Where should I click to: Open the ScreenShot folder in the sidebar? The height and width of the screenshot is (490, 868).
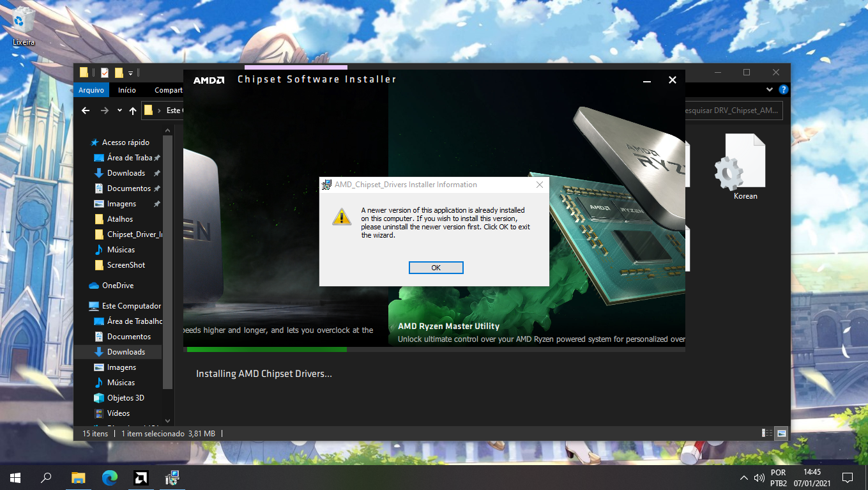point(126,265)
